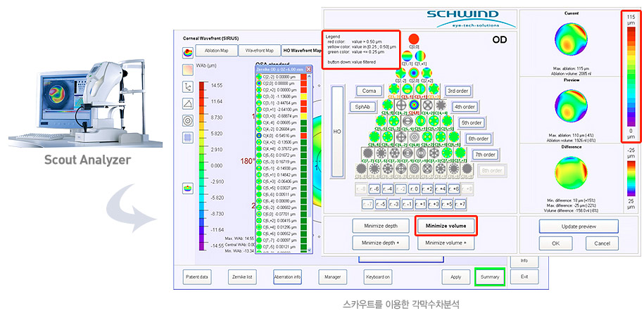Select the 3D map icon above the sidebar tools

click(188, 53)
